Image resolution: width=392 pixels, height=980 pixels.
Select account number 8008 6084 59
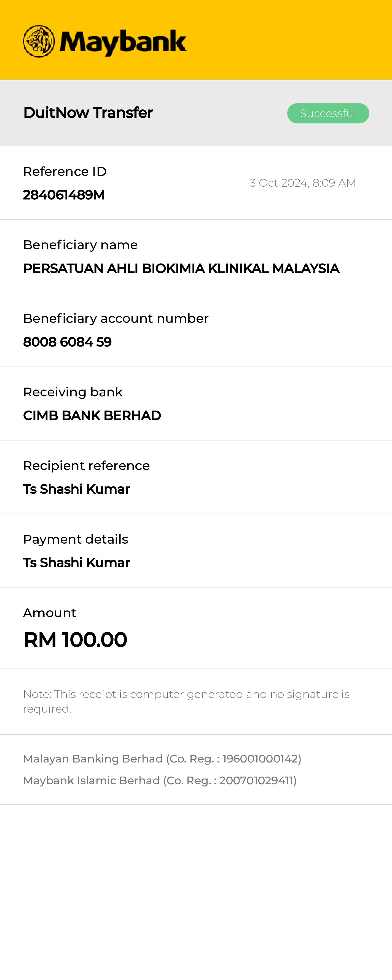67,342
